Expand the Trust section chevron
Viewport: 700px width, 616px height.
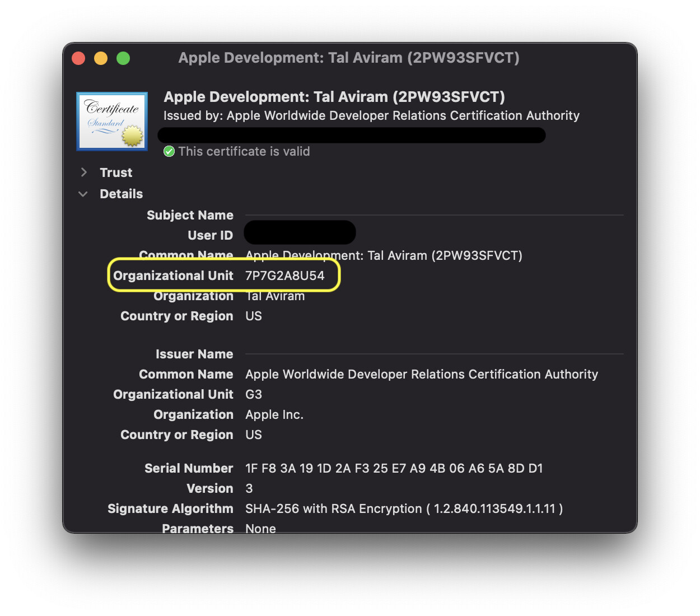pyautogui.click(x=84, y=172)
